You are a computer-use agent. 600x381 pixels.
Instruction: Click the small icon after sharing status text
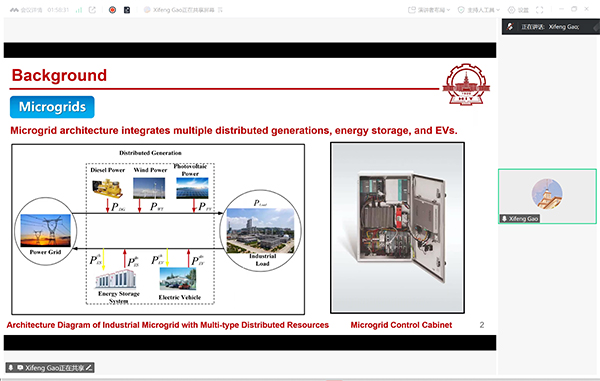tap(220, 10)
